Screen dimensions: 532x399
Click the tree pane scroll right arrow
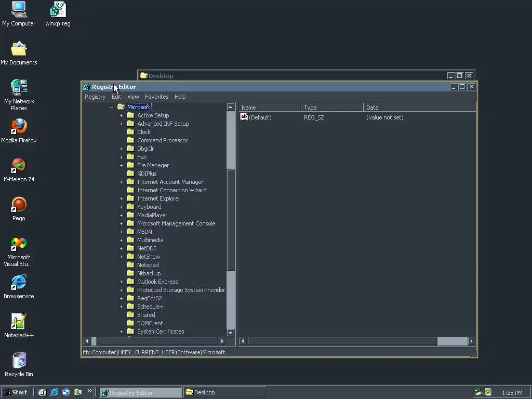pos(222,341)
